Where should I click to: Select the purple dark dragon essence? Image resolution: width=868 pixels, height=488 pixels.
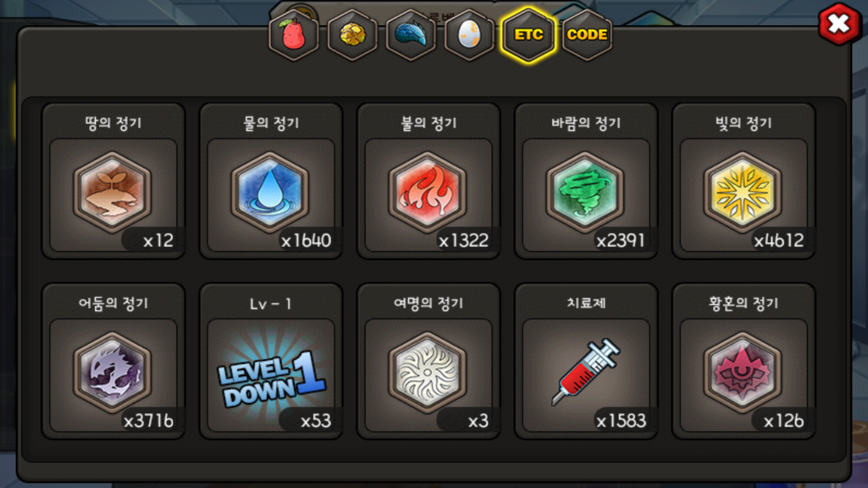pyautogui.click(x=112, y=373)
